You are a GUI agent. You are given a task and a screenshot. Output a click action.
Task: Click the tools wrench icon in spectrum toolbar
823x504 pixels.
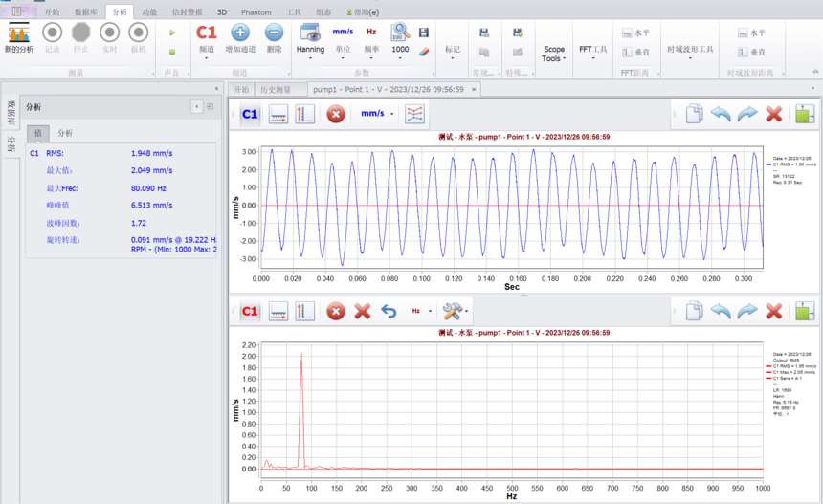click(x=451, y=311)
